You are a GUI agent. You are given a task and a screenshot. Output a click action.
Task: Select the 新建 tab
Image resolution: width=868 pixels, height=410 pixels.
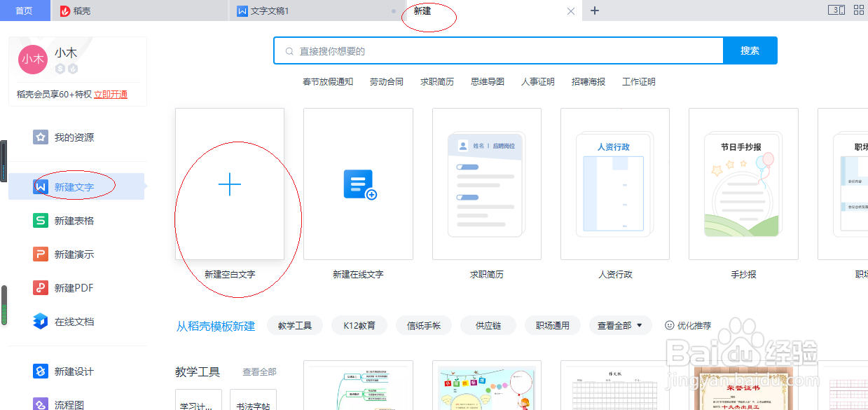point(493,11)
